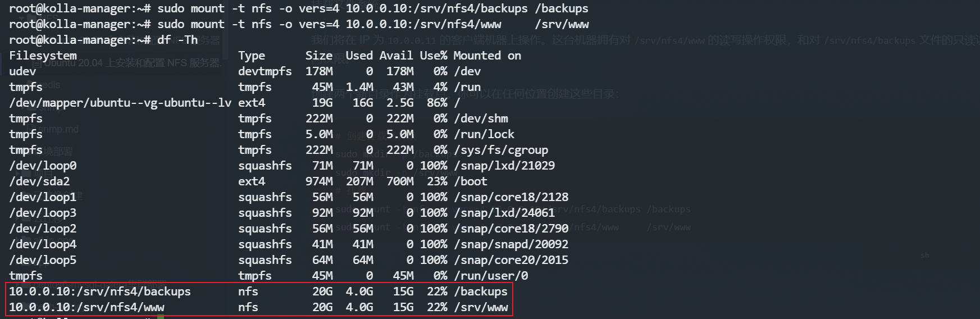Click the Type column header
Screen dimensions: 980x319
click(x=251, y=56)
